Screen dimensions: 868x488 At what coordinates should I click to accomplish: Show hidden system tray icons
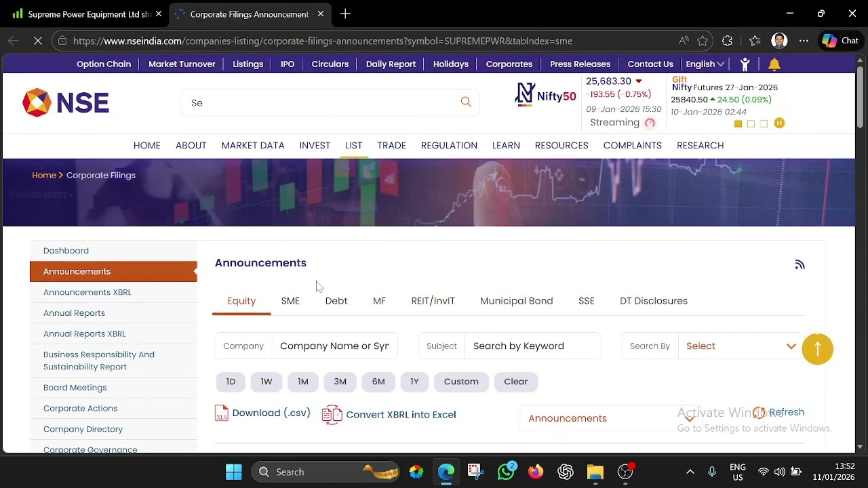tap(690, 472)
